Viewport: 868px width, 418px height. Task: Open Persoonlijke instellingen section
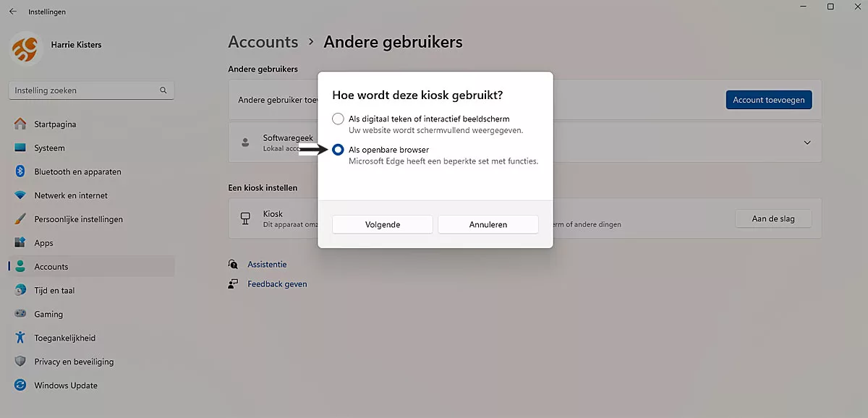click(x=91, y=219)
